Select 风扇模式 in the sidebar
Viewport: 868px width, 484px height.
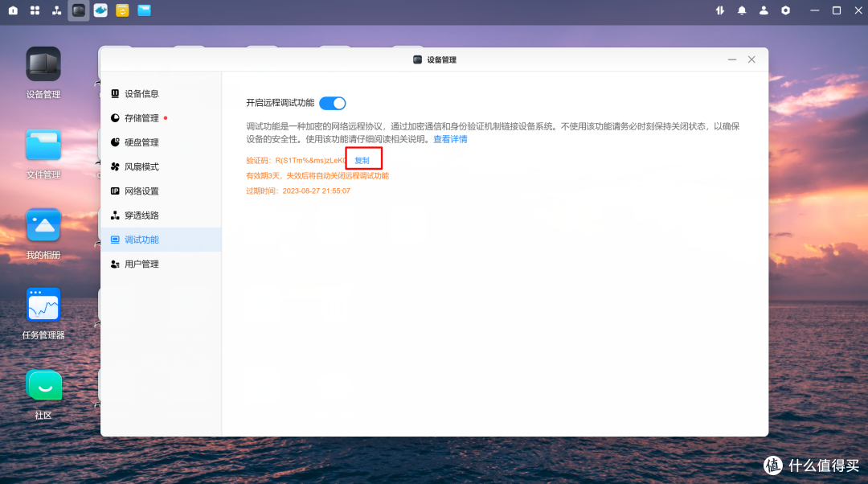pyautogui.click(x=161, y=166)
